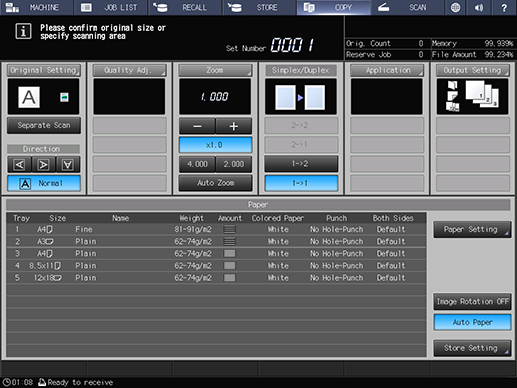The height and width of the screenshot is (388, 517).
Task: Open the Zoom settings menu
Action: (215, 70)
